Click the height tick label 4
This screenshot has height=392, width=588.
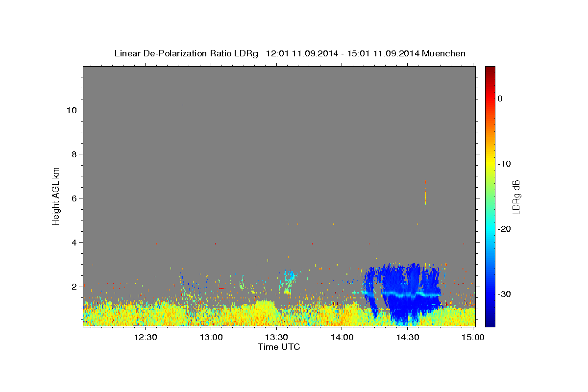pos(74,243)
